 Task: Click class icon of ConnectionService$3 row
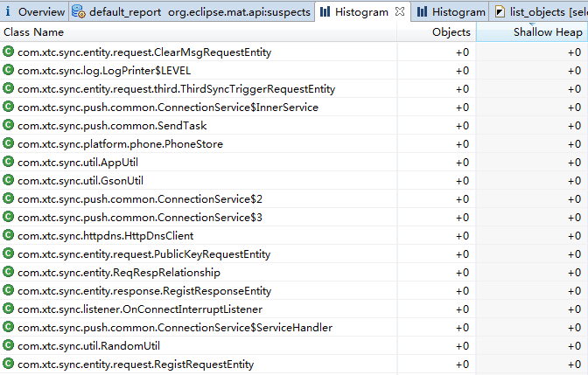coord(8,217)
